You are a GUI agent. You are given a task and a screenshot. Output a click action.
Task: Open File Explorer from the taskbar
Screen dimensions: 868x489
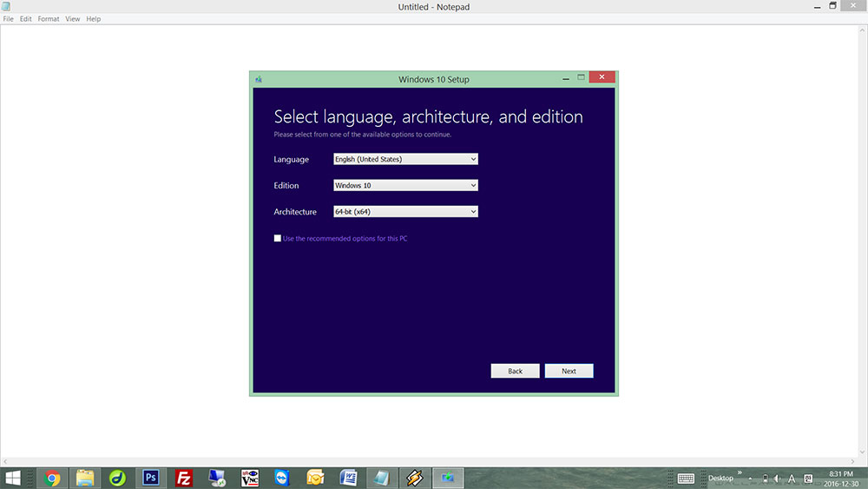85,478
